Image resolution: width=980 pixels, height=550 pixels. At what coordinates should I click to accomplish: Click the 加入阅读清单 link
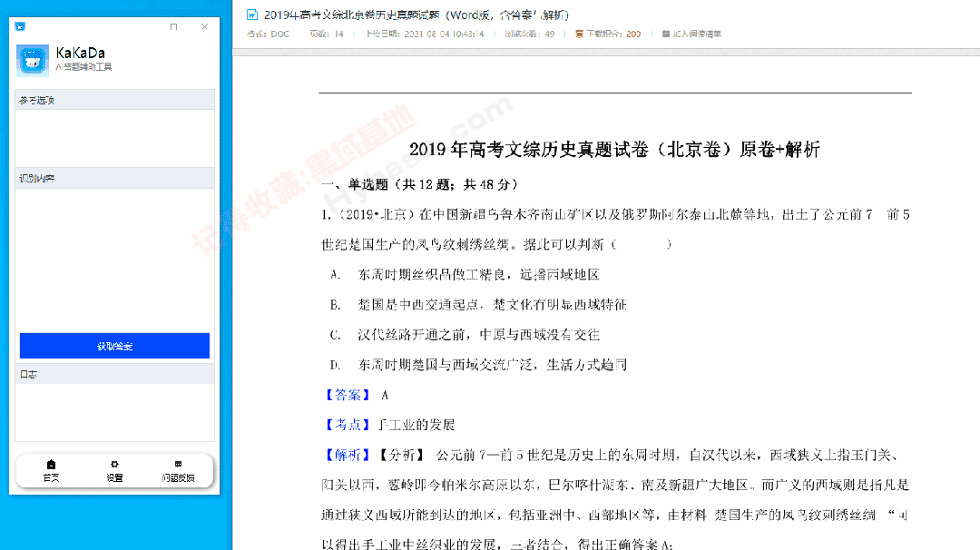point(697,34)
